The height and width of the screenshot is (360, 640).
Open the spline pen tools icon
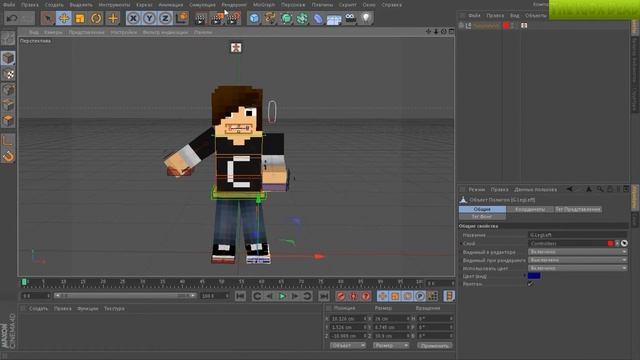coord(270,18)
